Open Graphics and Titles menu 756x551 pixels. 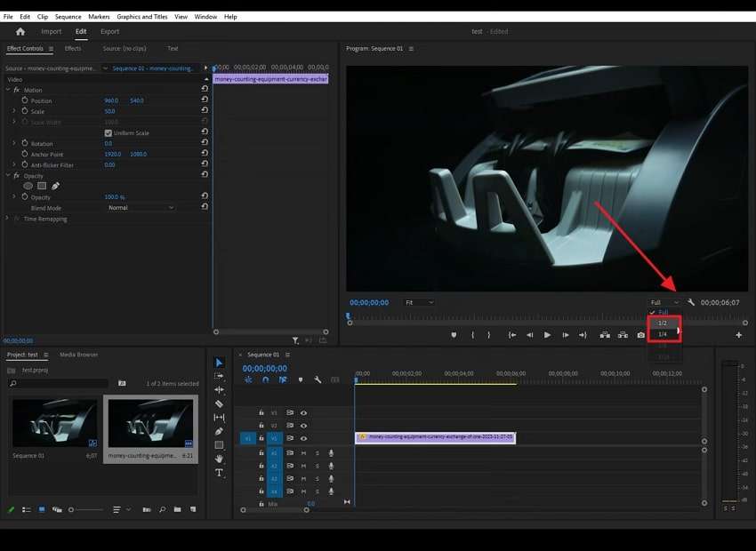[x=142, y=16]
